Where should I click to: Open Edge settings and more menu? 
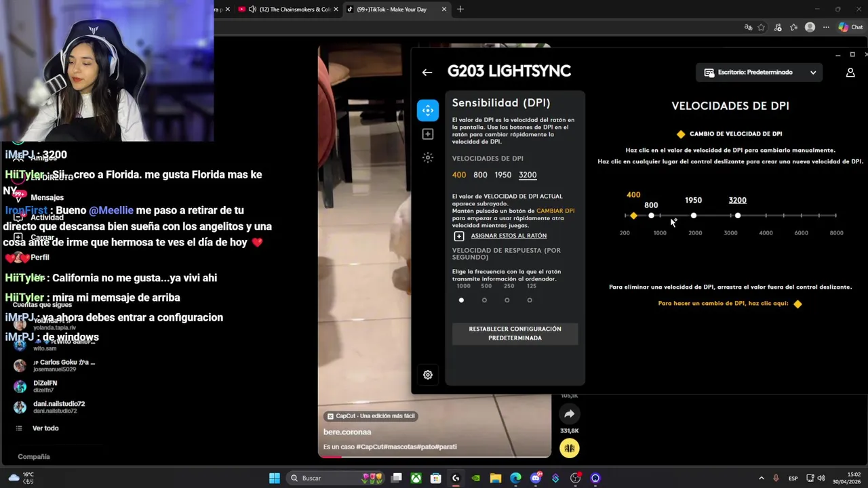[825, 27]
